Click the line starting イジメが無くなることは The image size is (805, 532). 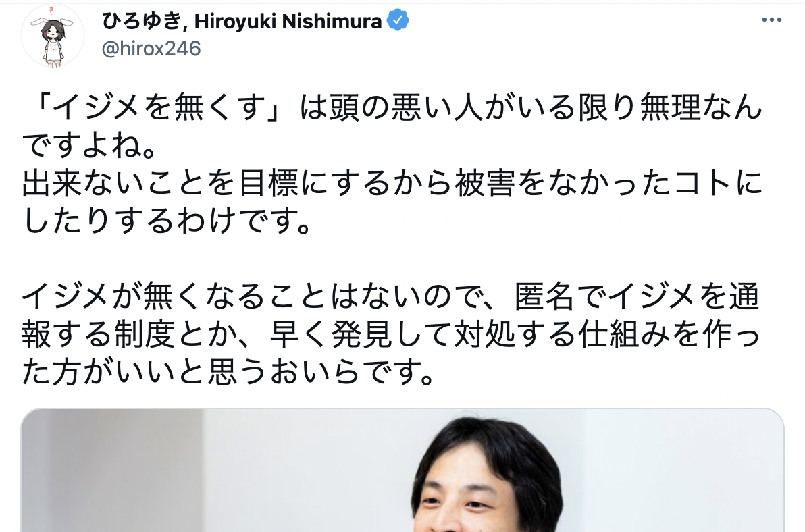[x=390, y=296]
